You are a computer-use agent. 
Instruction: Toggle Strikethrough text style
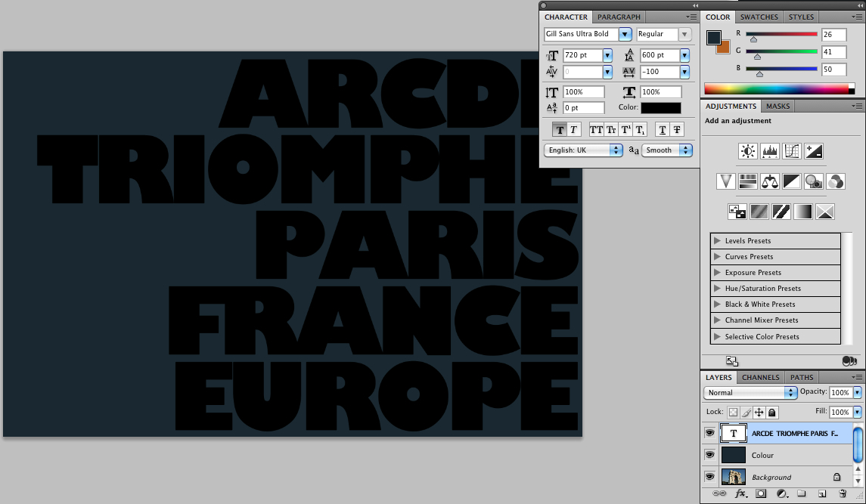coord(677,130)
